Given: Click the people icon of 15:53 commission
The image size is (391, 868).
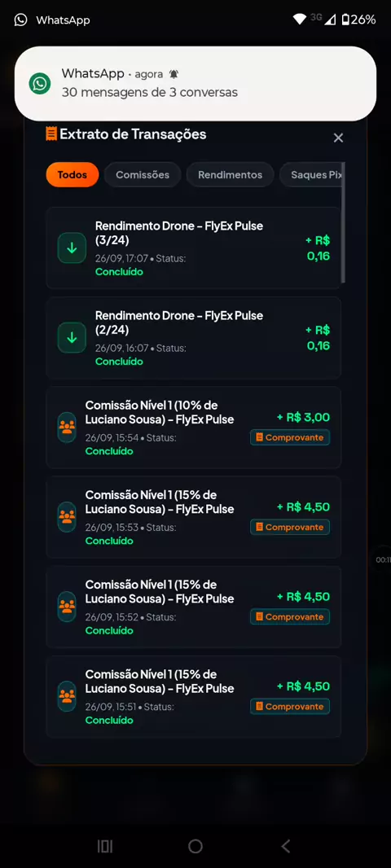Looking at the screenshot, I should 67,517.
